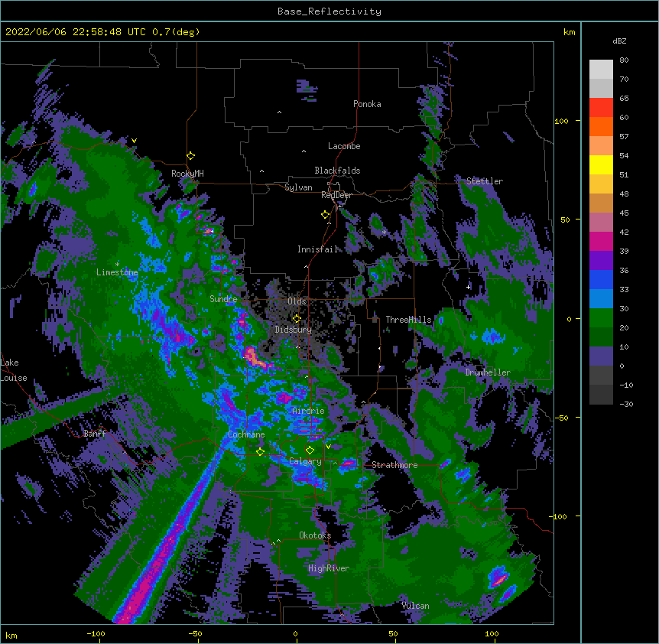Click the Sylvan label
Image resolution: width=659 pixels, height=644 pixels.
click(x=298, y=187)
